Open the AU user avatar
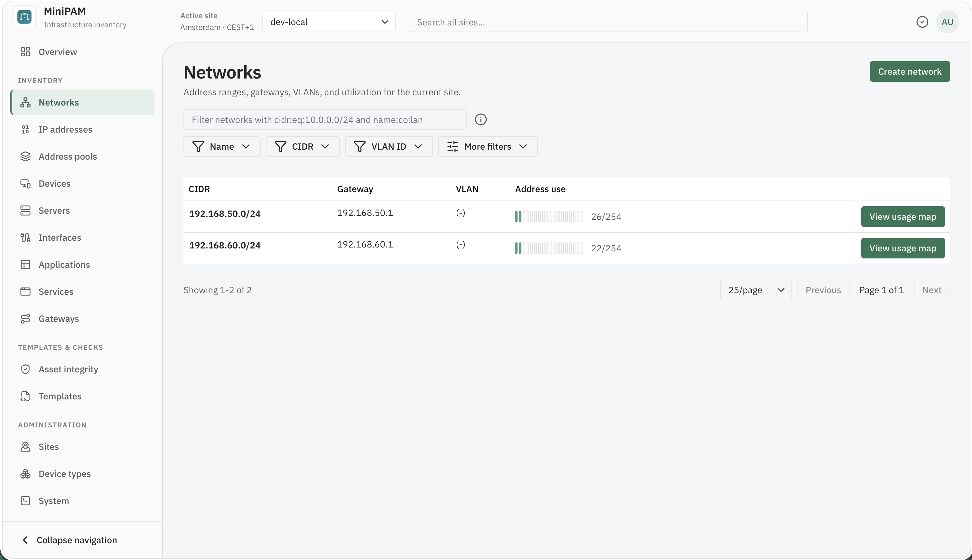The image size is (972, 560). tap(948, 22)
